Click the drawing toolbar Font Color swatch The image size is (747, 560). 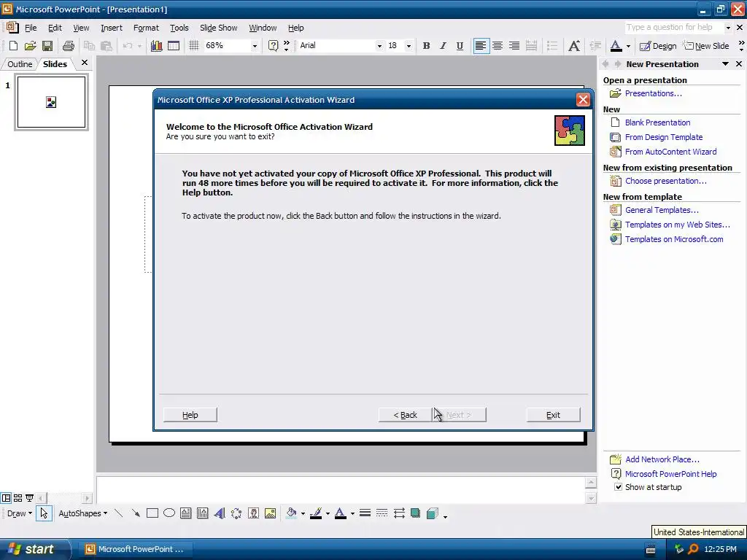pos(340,513)
